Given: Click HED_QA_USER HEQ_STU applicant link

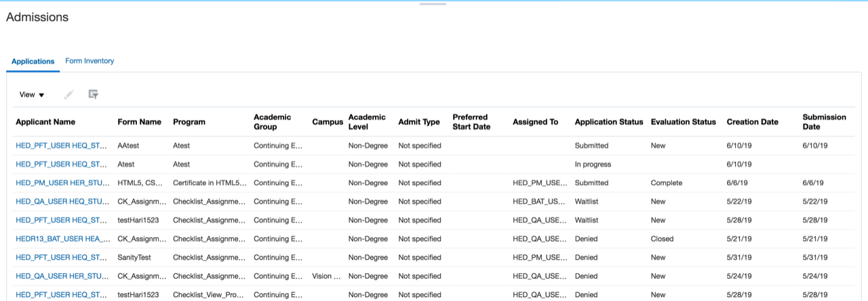Looking at the screenshot, I should (x=62, y=201).
